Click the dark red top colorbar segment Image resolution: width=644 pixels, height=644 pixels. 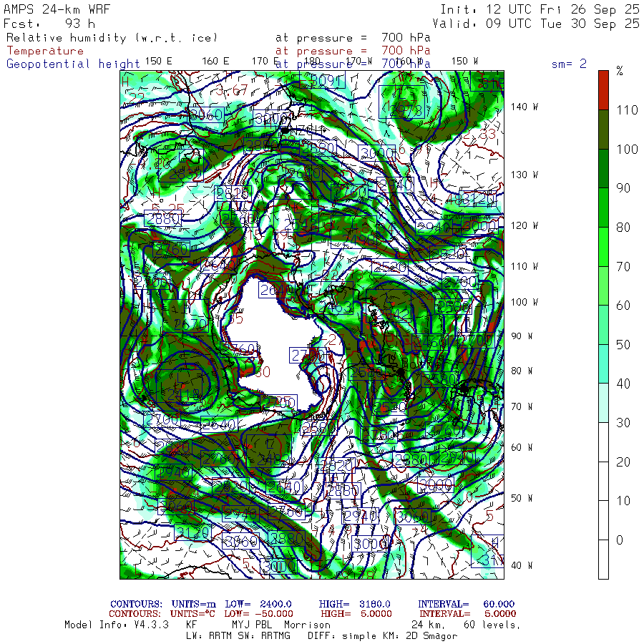pos(604,89)
